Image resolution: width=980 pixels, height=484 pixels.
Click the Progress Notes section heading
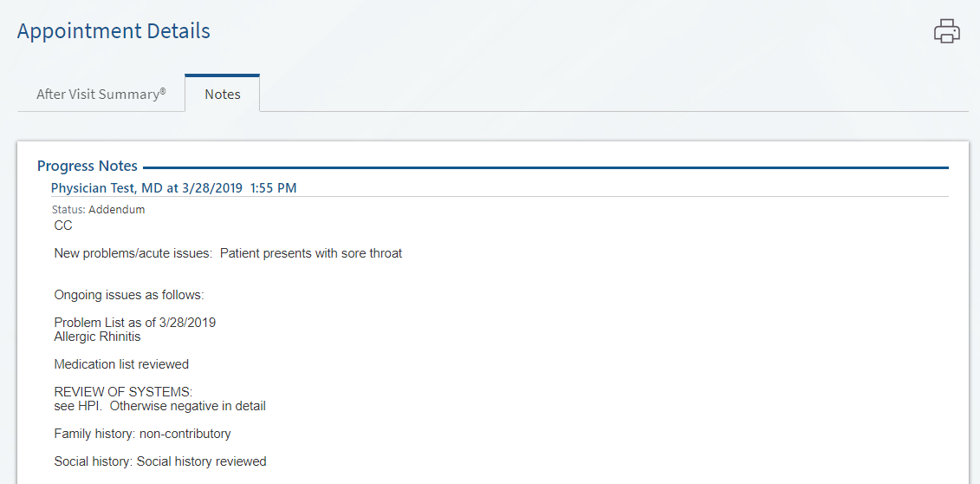[88, 167]
